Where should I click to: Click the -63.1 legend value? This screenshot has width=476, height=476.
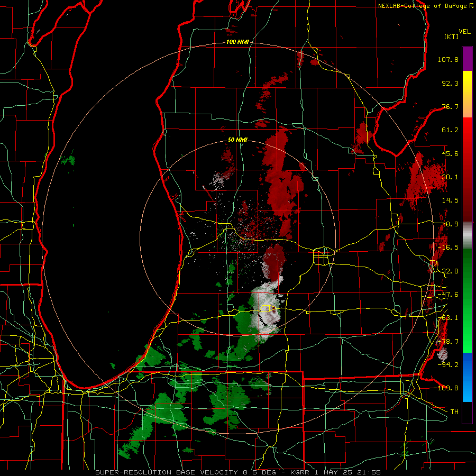click(448, 318)
